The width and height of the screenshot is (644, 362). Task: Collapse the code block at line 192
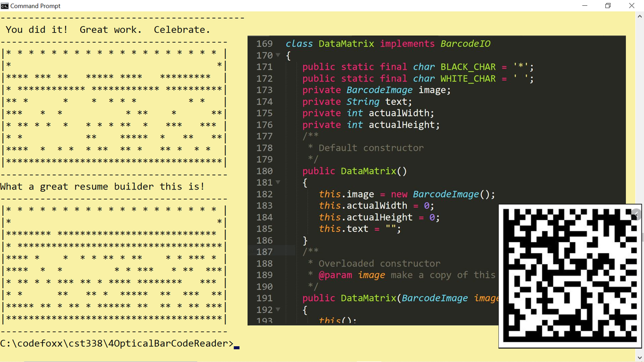coord(278,310)
